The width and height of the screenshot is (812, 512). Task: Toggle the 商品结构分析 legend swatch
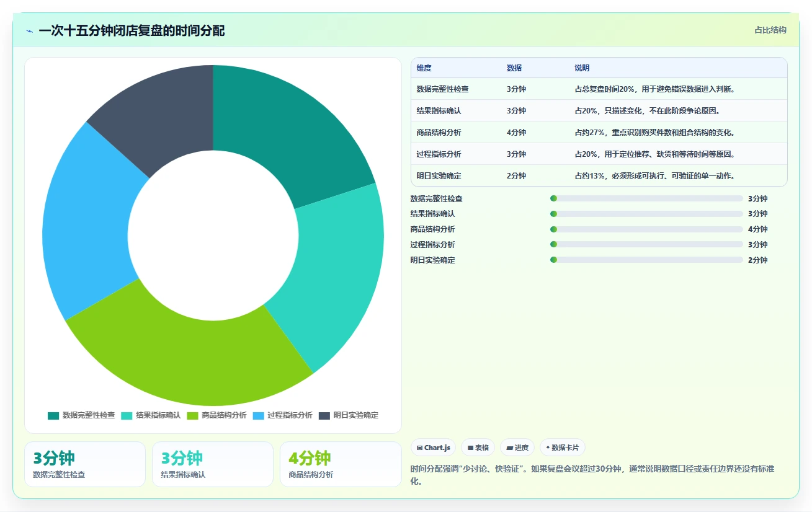pyautogui.click(x=192, y=415)
